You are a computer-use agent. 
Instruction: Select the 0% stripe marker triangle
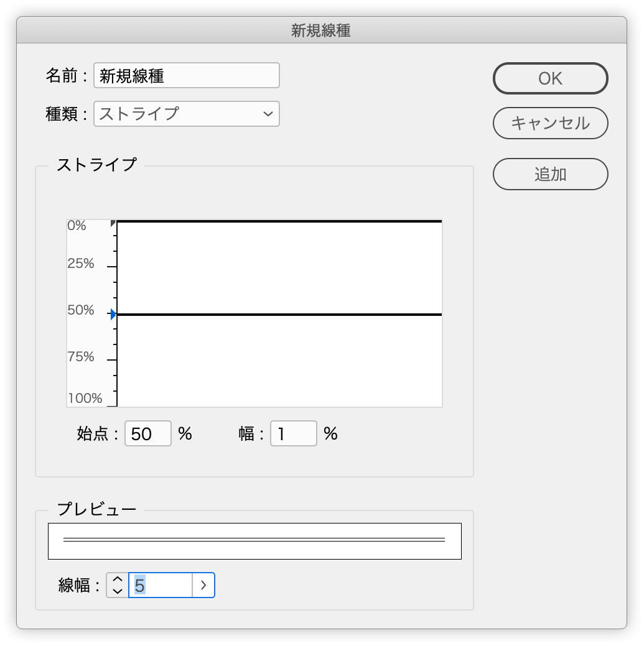(113, 223)
